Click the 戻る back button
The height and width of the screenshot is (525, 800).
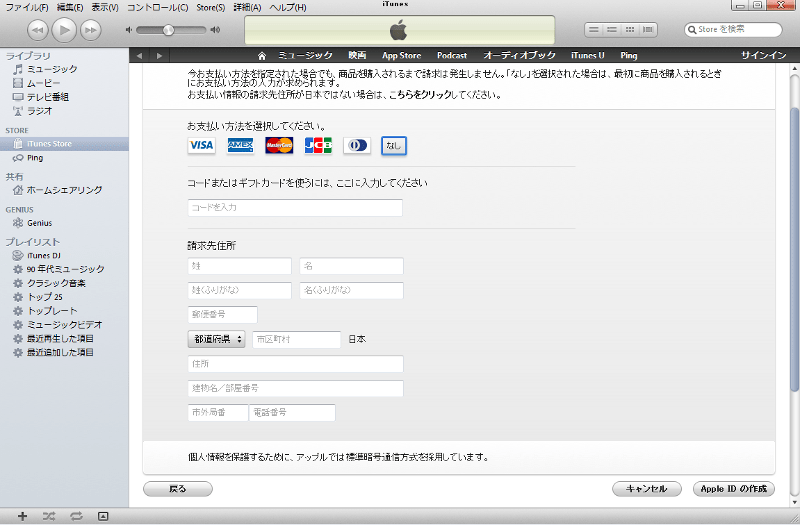178,489
